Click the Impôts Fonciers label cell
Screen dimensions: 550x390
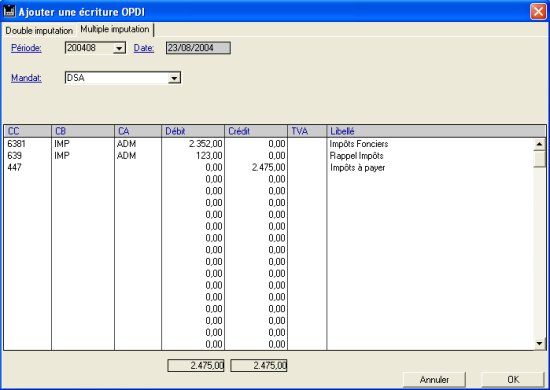click(359, 144)
